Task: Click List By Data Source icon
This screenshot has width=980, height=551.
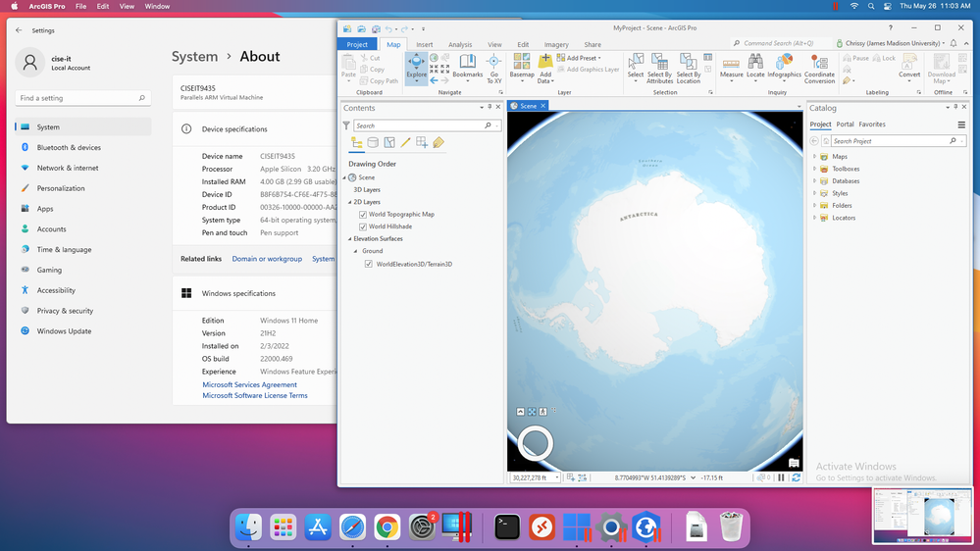Action: pos(373,143)
